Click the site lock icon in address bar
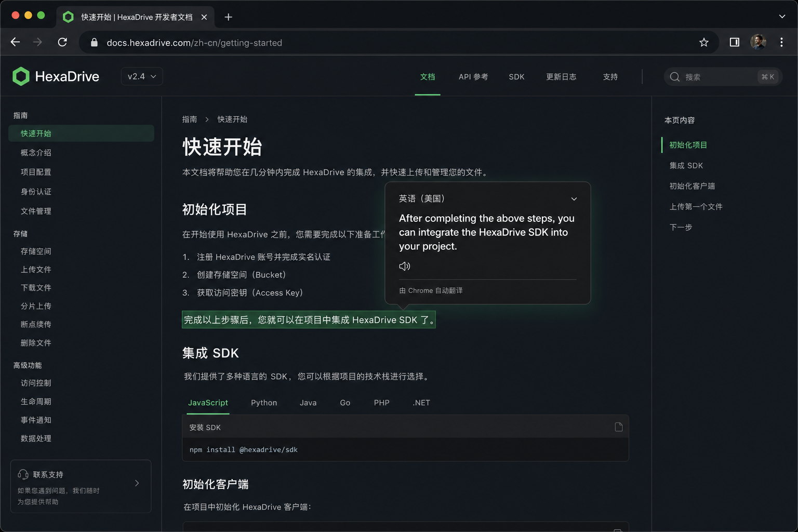 coord(94,43)
